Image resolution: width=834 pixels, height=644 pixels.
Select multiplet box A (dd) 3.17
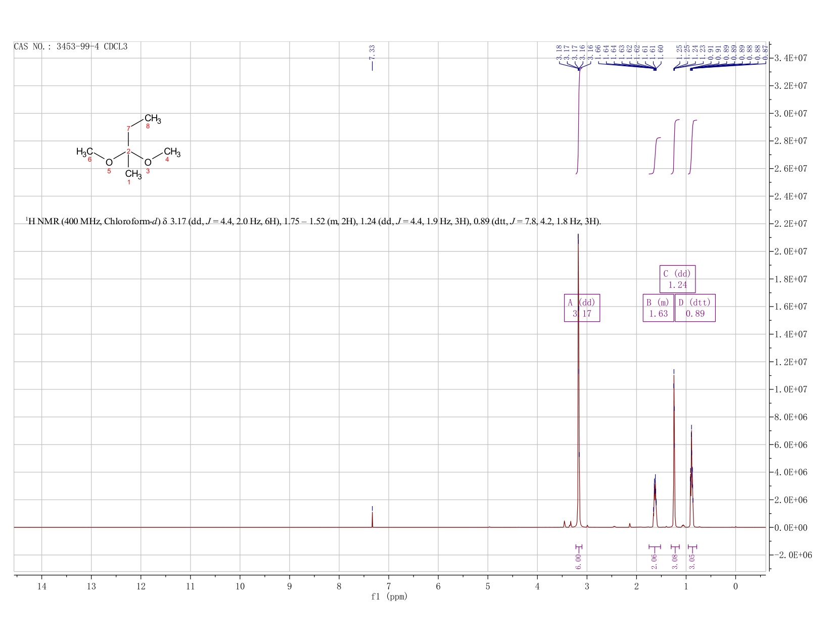click(582, 308)
